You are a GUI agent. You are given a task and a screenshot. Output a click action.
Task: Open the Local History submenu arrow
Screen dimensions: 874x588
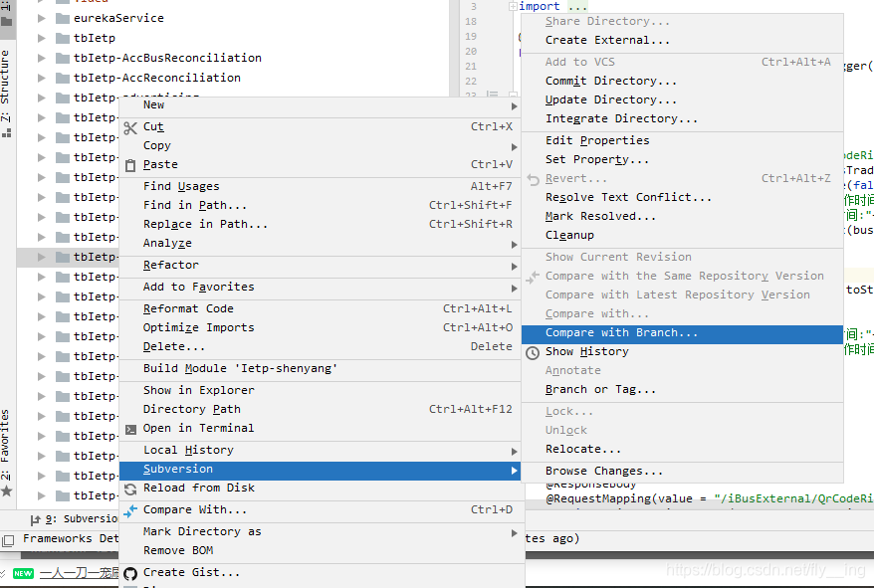coord(514,451)
